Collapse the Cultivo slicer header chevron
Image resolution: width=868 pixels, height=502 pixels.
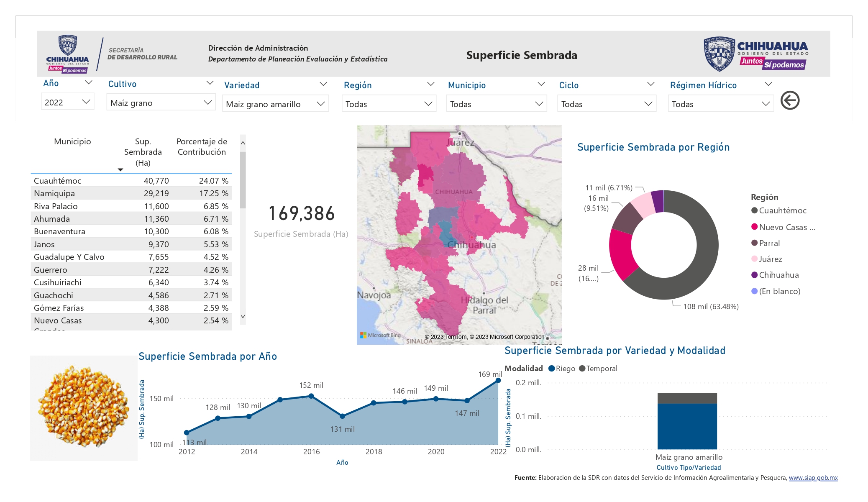pyautogui.click(x=210, y=83)
